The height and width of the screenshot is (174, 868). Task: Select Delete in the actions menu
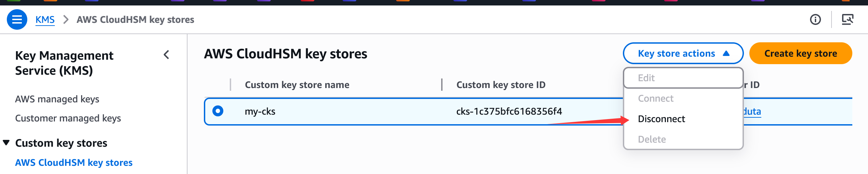[x=652, y=139]
